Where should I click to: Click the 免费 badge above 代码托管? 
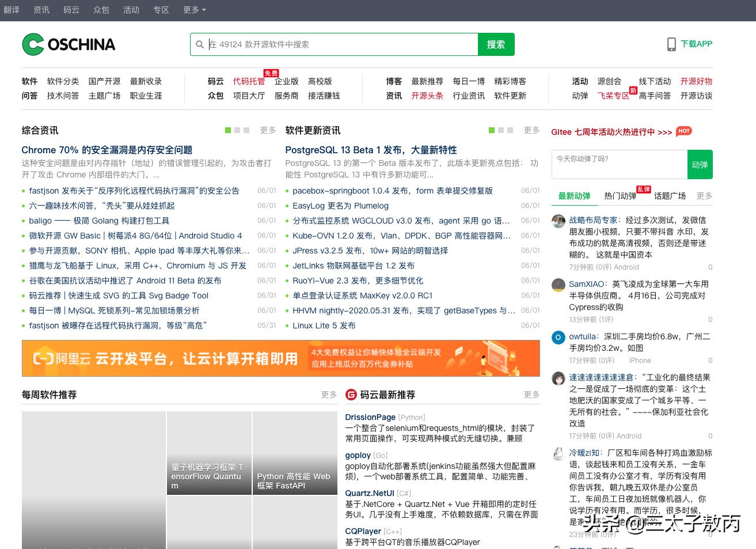tap(271, 73)
